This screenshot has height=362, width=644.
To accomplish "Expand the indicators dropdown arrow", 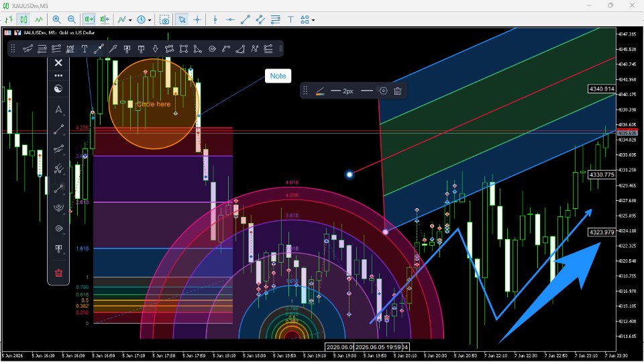I will point(130,19).
